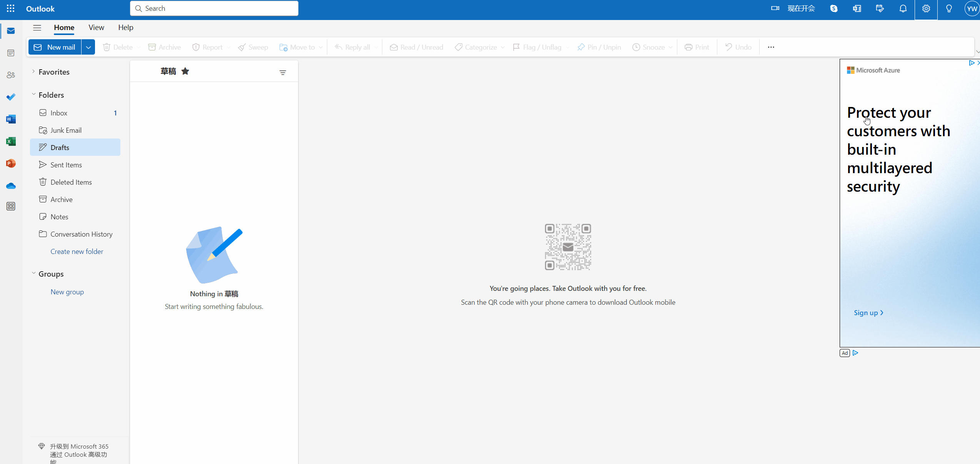Compose with the New mail button
Image resolution: width=980 pixels, height=464 pixels.
pos(55,47)
